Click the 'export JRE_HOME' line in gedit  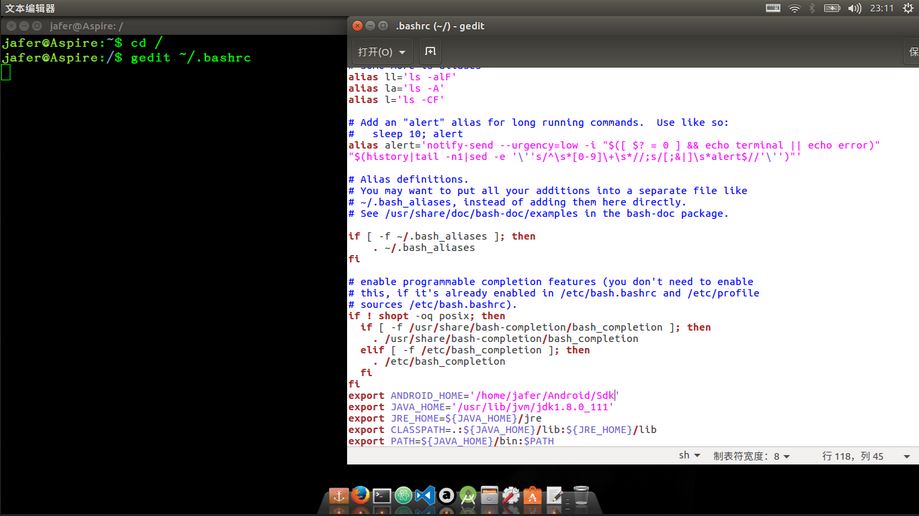tap(445, 418)
